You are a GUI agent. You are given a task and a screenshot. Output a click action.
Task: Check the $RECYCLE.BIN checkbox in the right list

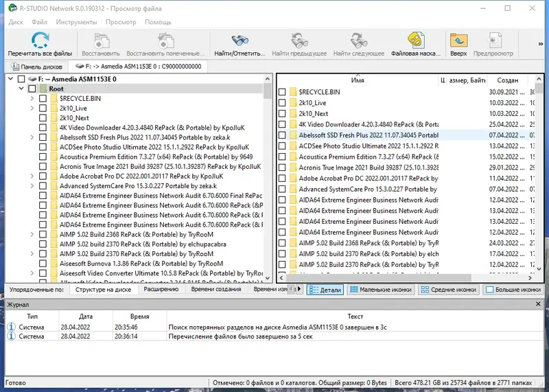coord(282,92)
